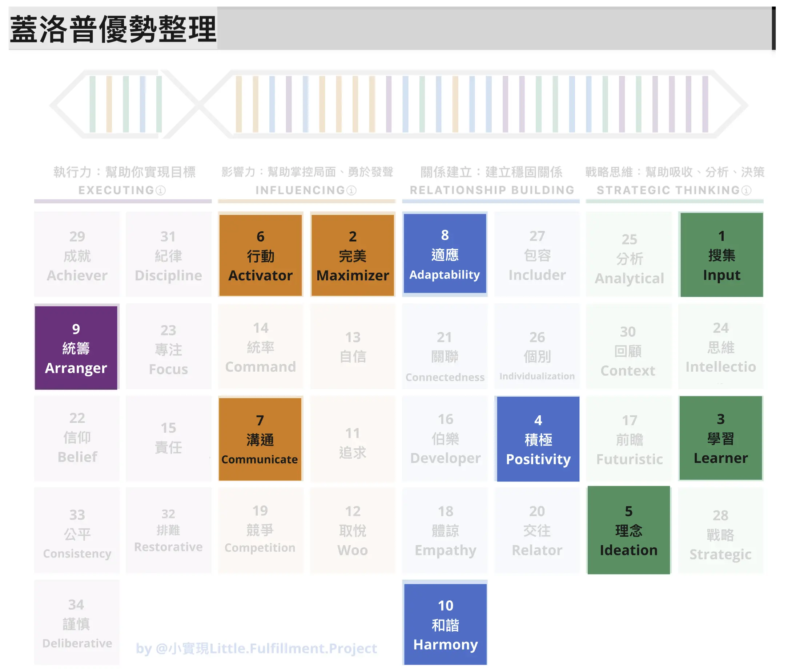This screenshot has height=672, width=788.
Task: Click the faded 16 Developer tile
Action: [445, 438]
